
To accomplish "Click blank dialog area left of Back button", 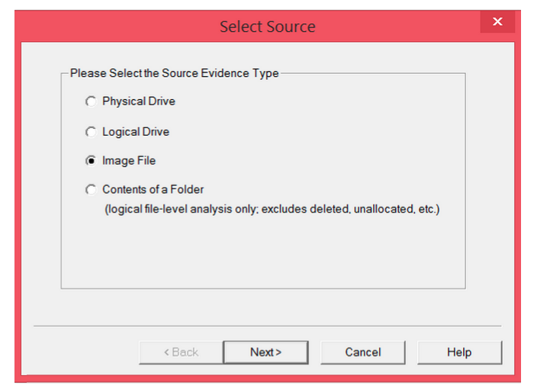I will tap(84, 352).
